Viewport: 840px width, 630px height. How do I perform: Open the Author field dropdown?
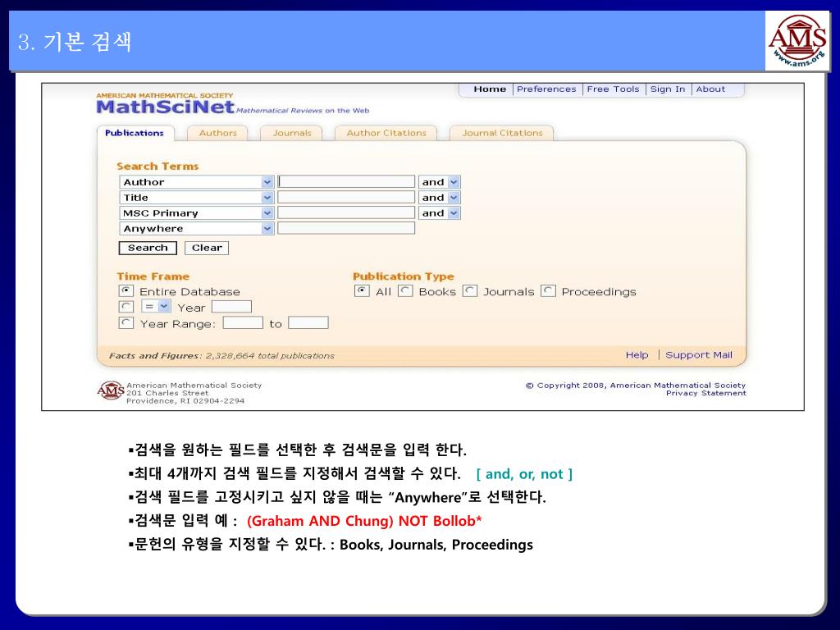[197, 182]
